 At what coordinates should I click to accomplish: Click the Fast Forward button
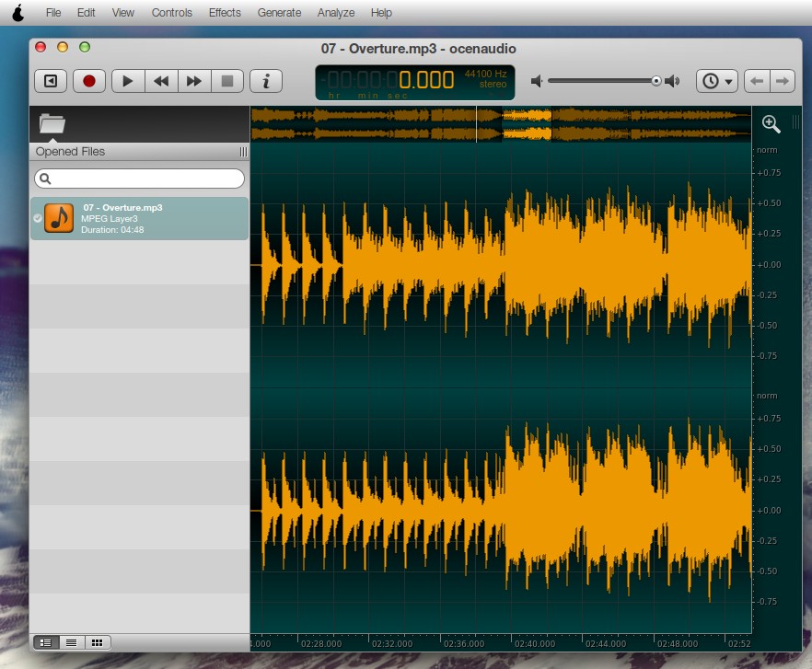coord(194,81)
